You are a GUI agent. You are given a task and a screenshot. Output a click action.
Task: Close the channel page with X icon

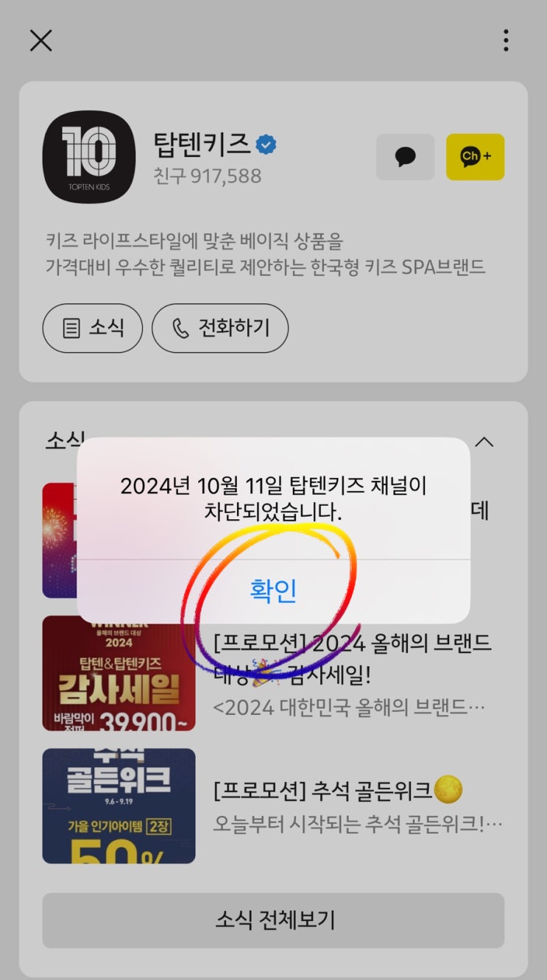click(40, 40)
